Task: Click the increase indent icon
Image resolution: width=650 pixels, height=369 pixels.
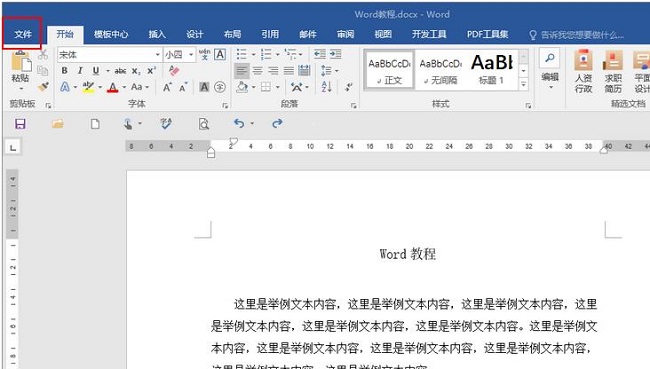Action: click(x=335, y=54)
